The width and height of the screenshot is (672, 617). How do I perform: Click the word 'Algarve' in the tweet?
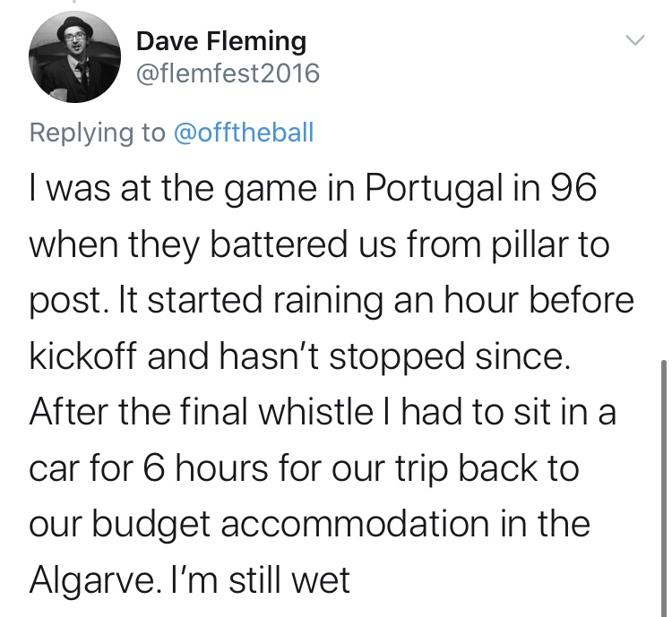pos(93,580)
